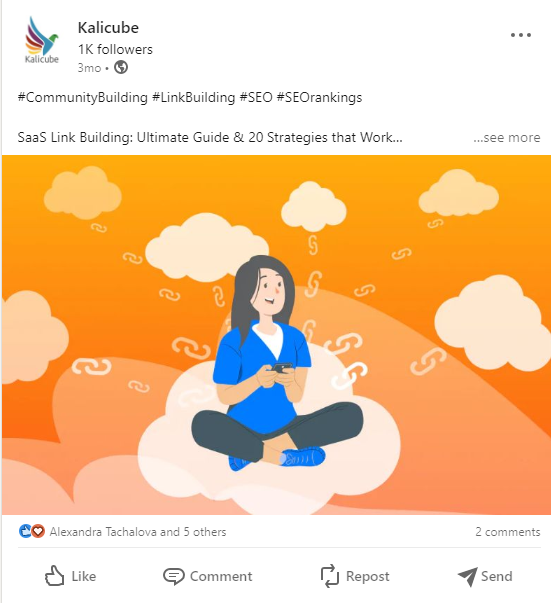Open the #CommunityBuilding hashtag
Image resolution: width=551 pixels, height=603 pixels.
(83, 97)
